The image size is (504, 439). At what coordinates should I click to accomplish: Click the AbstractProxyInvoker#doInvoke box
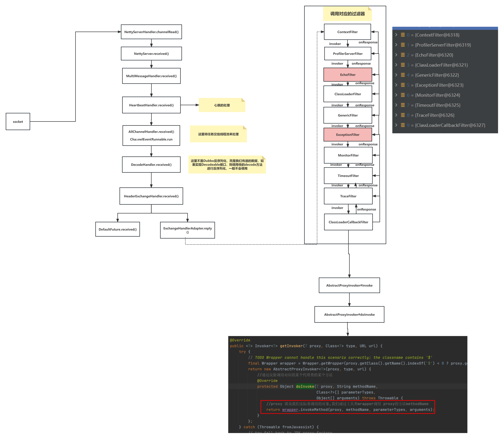(350, 315)
